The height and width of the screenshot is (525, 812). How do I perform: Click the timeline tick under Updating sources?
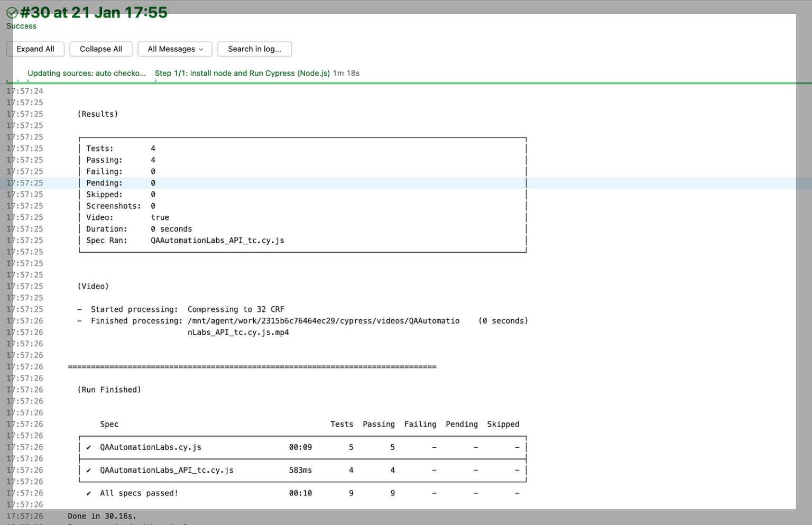28,81
